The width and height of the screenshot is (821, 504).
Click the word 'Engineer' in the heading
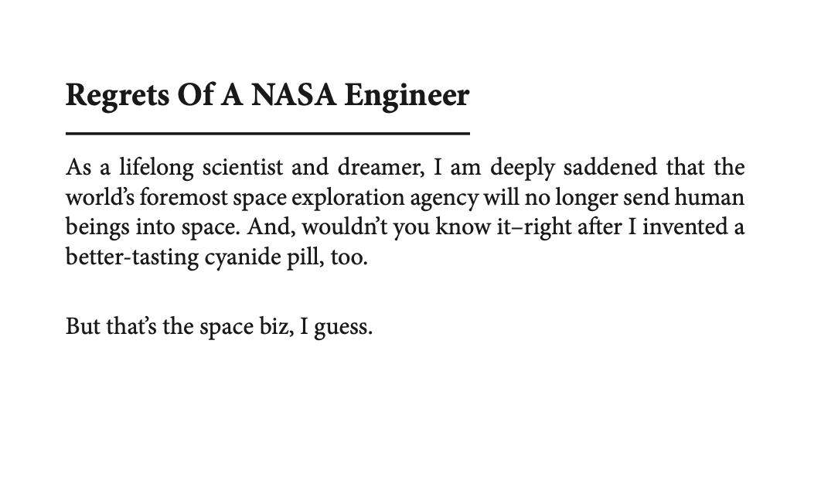click(407, 95)
